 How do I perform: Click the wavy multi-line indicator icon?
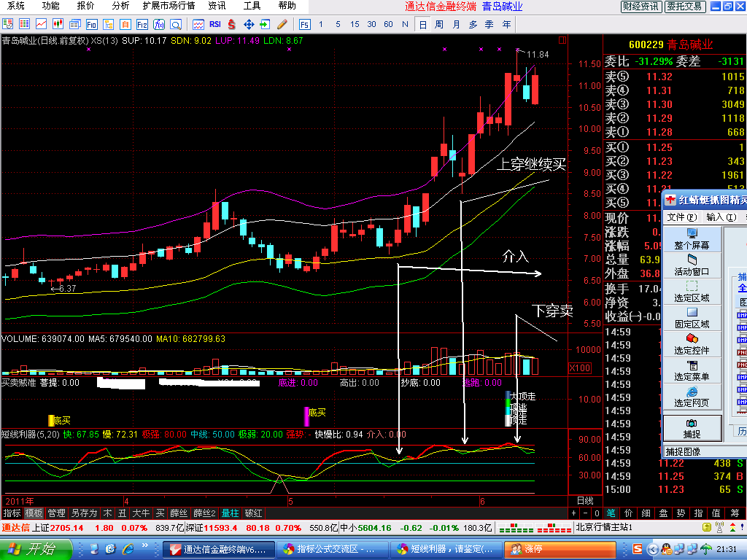pyautogui.click(x=198, y=24)
